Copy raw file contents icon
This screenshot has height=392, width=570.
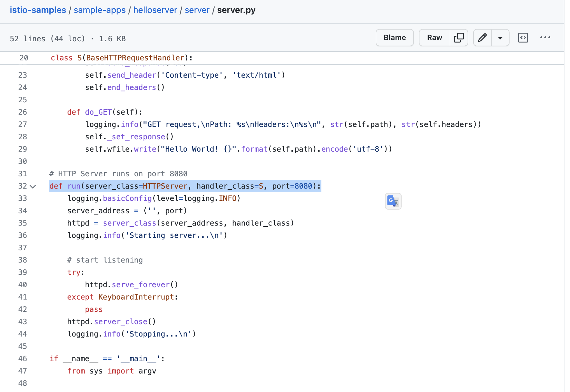[x=459, y=38]
